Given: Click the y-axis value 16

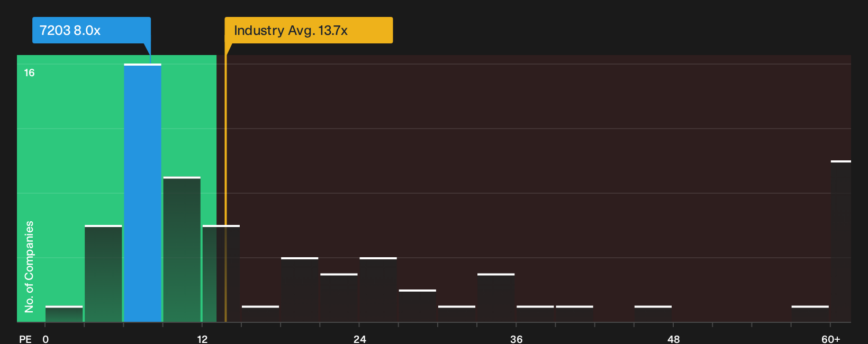Looking at the screenshot, I should pyautogui.click(x=29, y=73).
